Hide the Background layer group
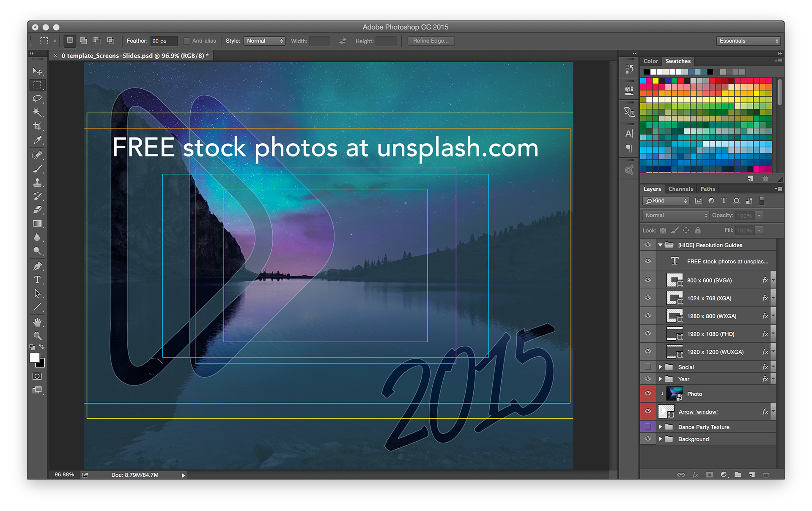812x511 pixels. (647, 439)
